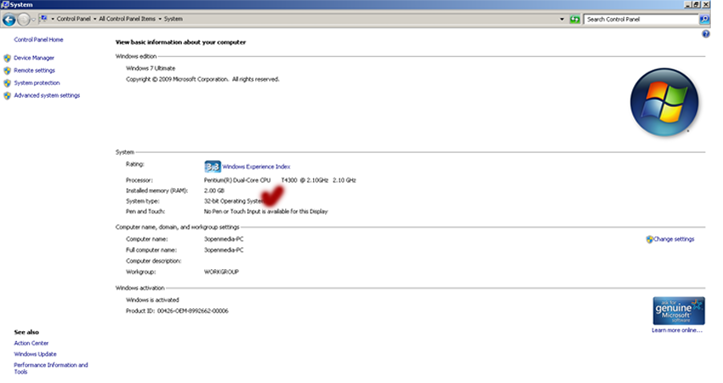The image size is (723, 383).
Task: Click Learn more online link
Action: coord(677,330)
